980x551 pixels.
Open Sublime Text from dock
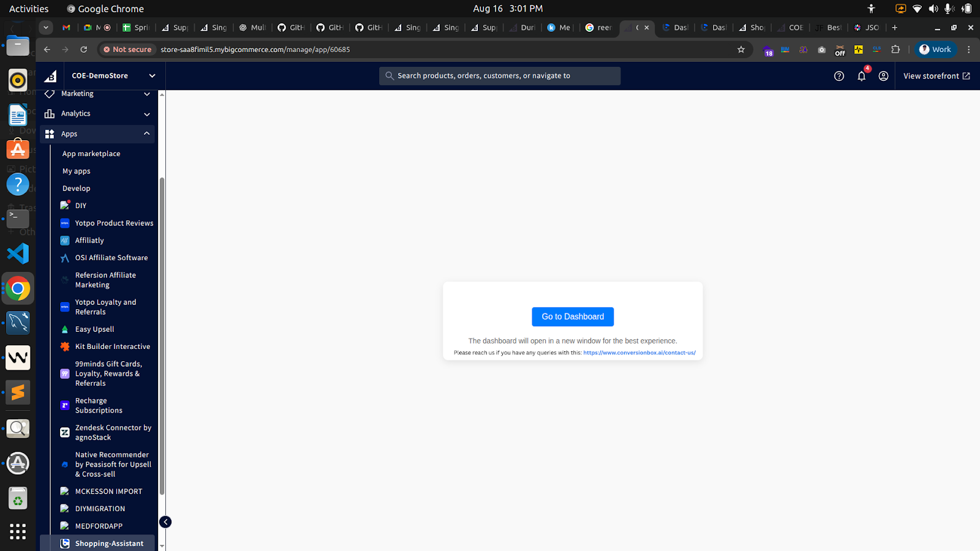tap(18, 392)
